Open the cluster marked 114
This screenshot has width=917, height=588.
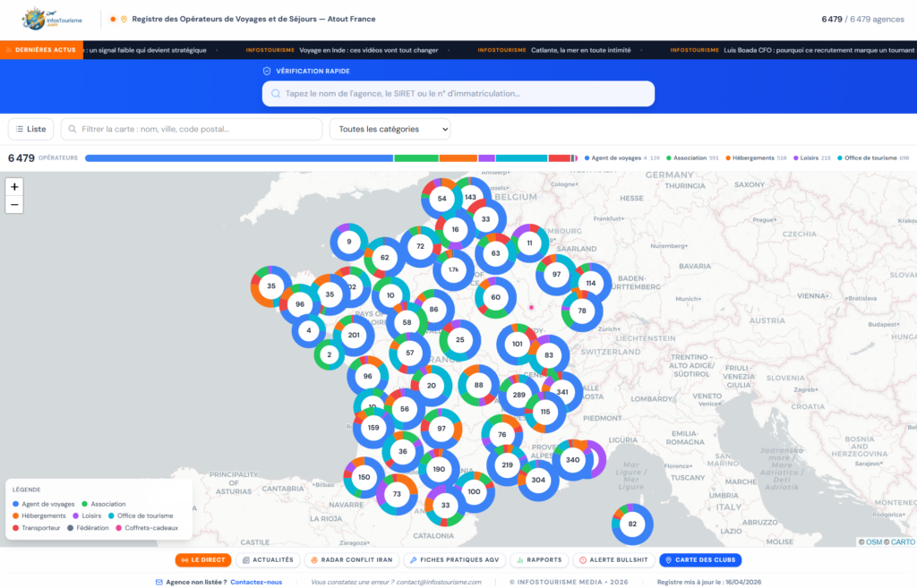[x=591, y=284]
